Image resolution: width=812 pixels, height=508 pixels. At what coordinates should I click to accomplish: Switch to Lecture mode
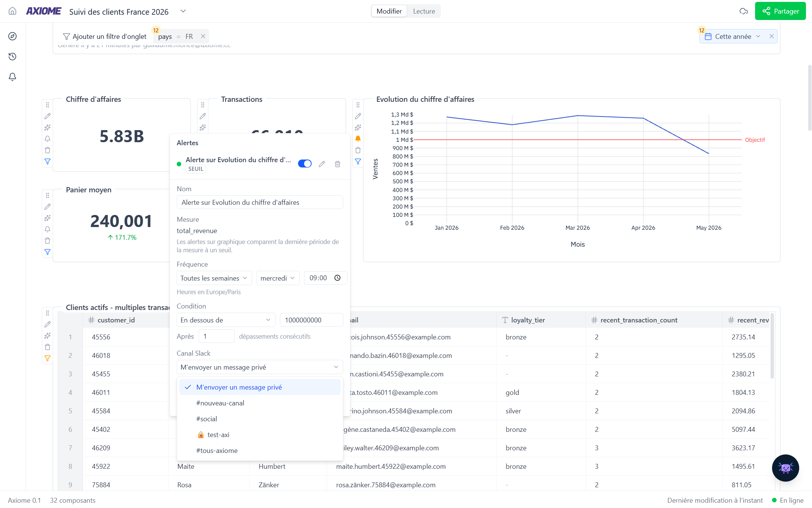(x=424, y=11)
